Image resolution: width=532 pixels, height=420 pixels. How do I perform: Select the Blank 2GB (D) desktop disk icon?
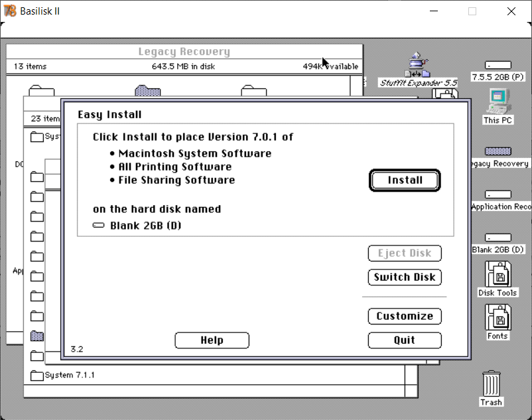point(498,238)
